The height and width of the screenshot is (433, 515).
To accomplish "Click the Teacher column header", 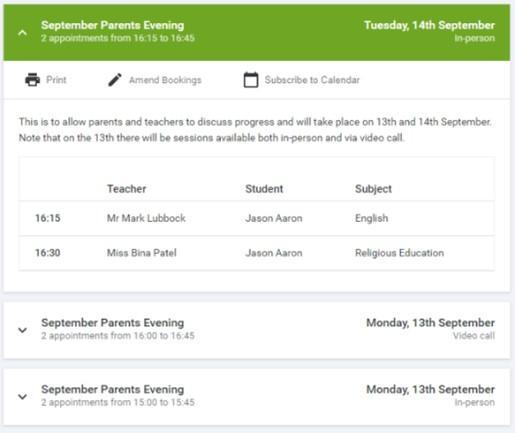I will (126, 189).
